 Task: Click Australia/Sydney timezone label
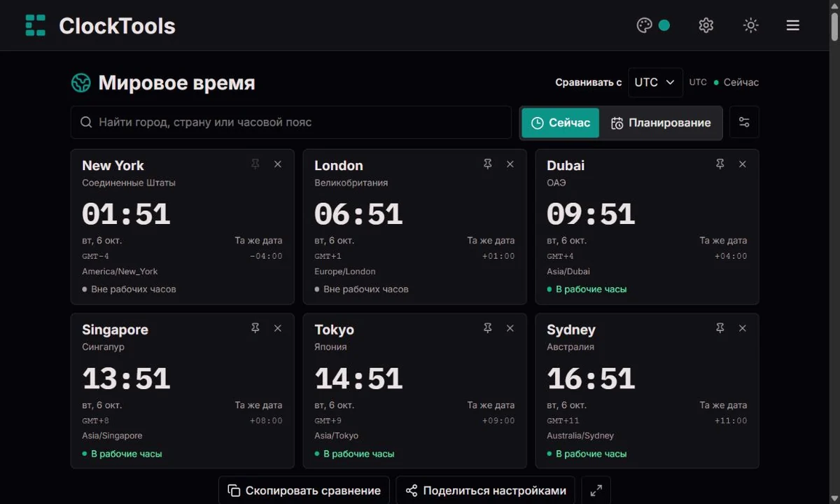(580, 436)
